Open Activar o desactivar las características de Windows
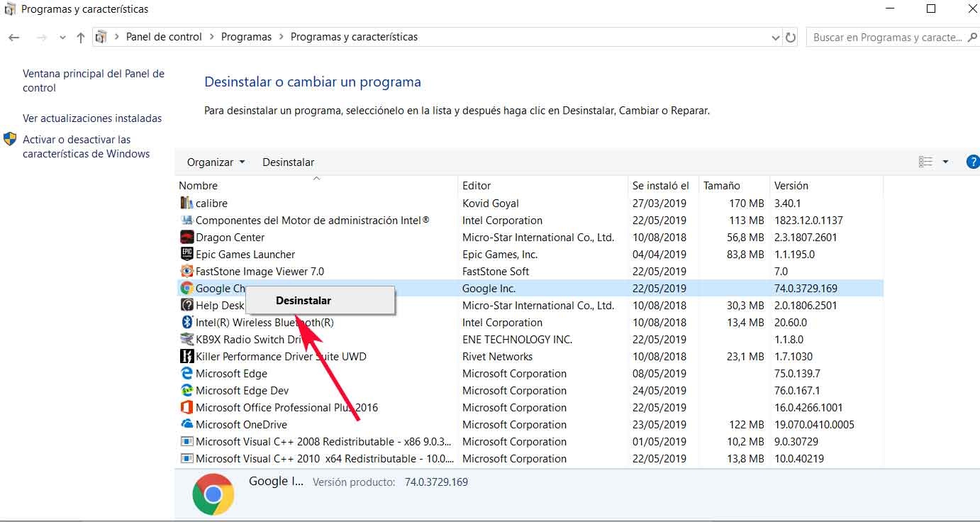This screenshot has width=980, height=522. tap(86, 147)
